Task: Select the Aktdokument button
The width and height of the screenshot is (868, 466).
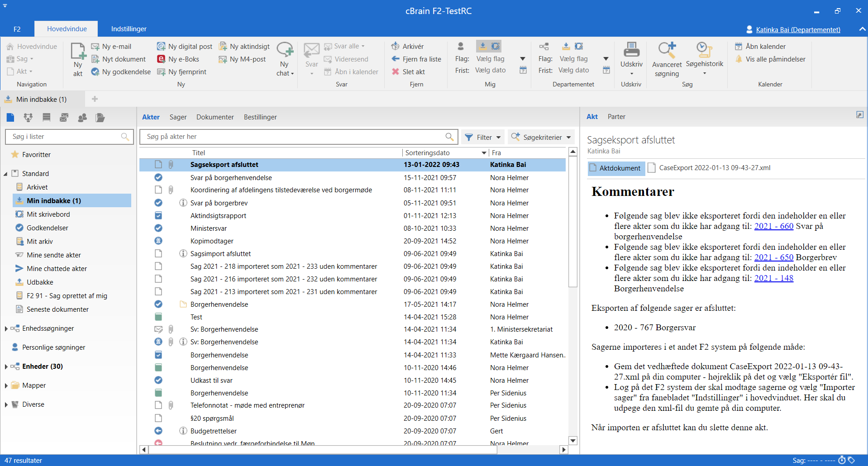Action: click(x=616, y=168)
